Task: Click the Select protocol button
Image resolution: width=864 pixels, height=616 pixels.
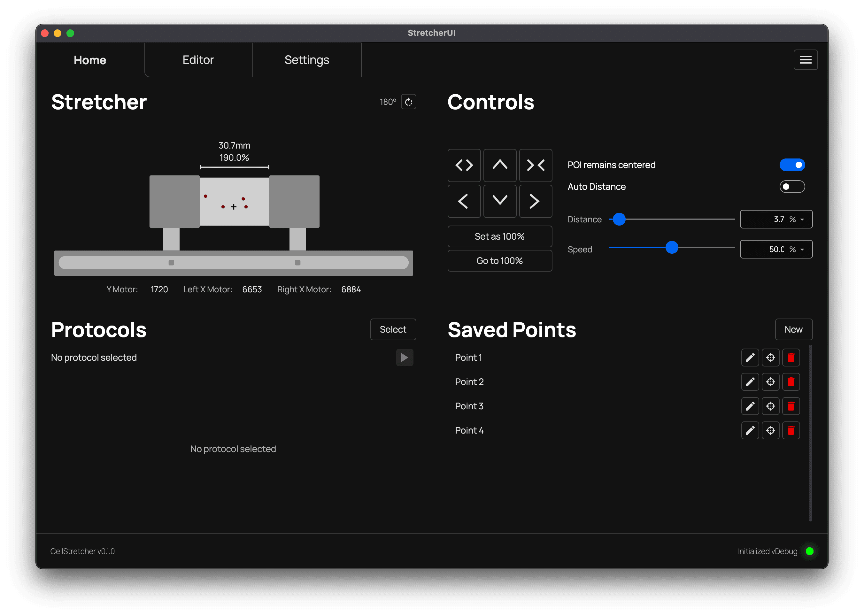Action: point(393,329)
